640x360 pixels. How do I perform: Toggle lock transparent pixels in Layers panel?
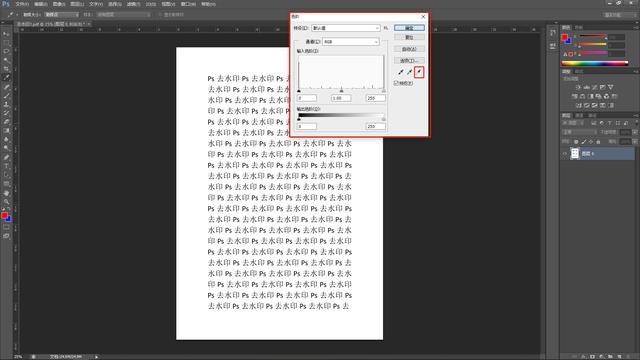tap(576, 142)
